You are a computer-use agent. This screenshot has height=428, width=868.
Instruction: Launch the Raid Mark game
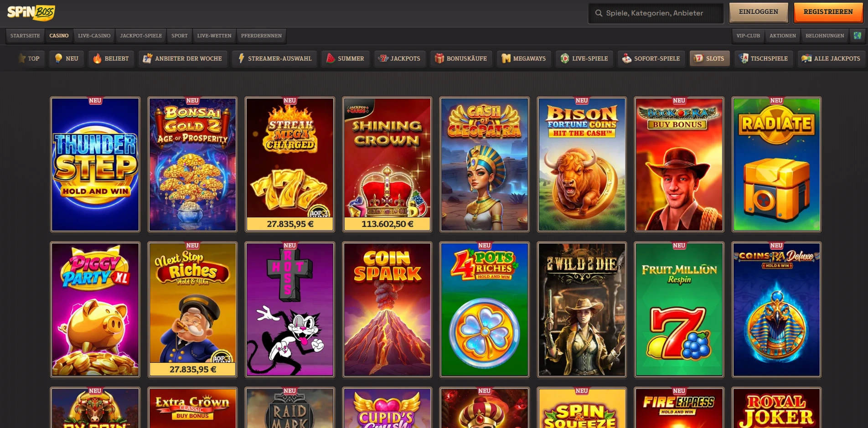pyautogui.click(x=290, y=408)
